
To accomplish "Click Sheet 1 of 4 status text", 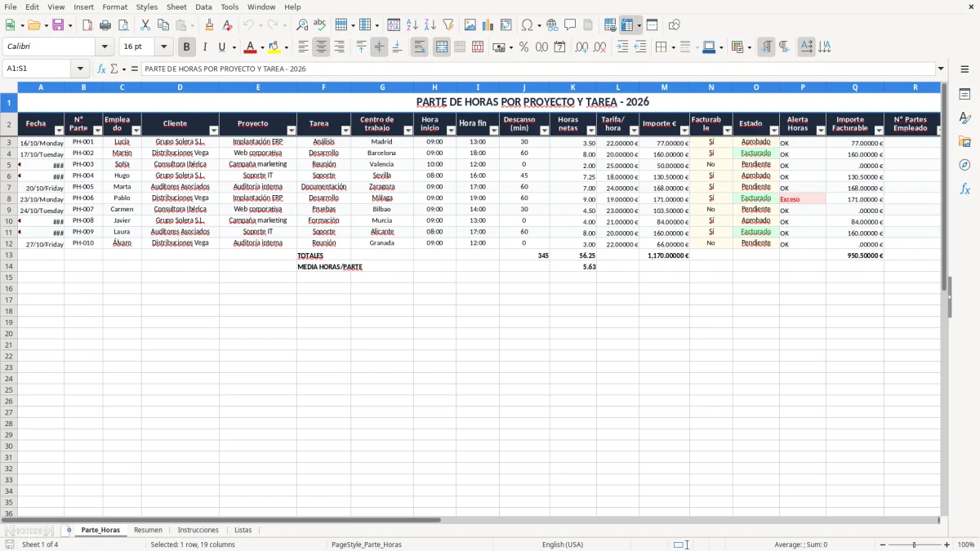I will click(x=40, y=544).
